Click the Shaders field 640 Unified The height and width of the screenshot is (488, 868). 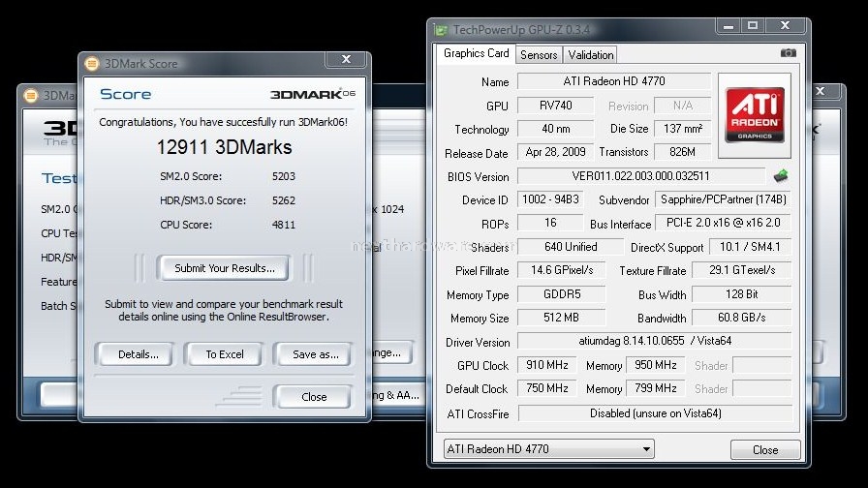click(571, 247)
